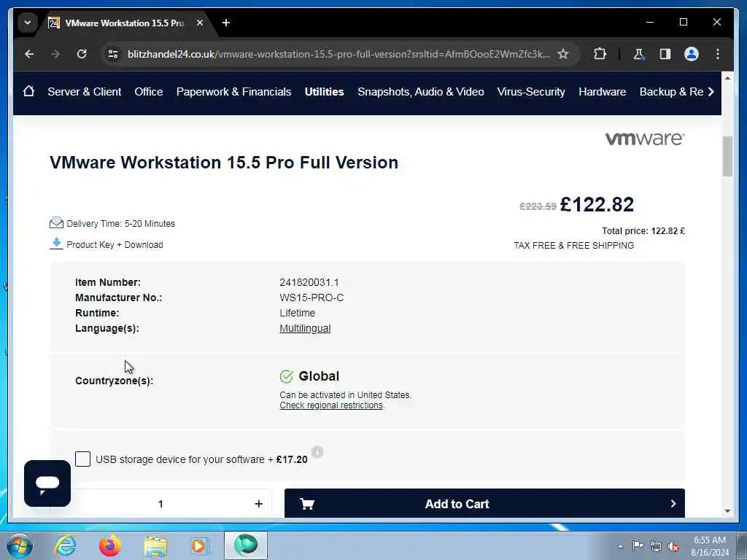Click the Total price: 122.82 £ text
The height and width of the screenshot is (560, 747).
click(x=643, y=231)
